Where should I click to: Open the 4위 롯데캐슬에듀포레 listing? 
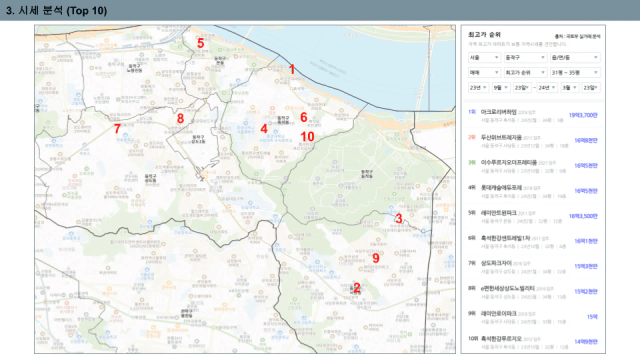point(533,191)
